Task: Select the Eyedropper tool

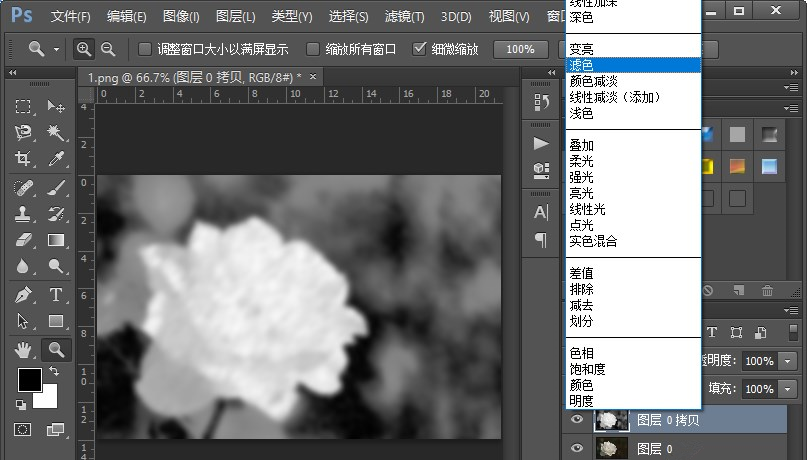Action: click(x=56, y=158)
